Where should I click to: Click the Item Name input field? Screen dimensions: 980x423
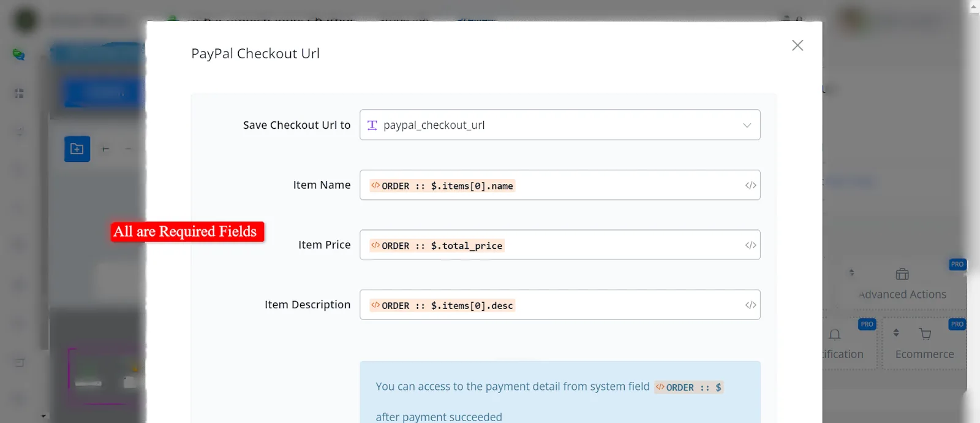pyautogui.click(x=560, y=185)
